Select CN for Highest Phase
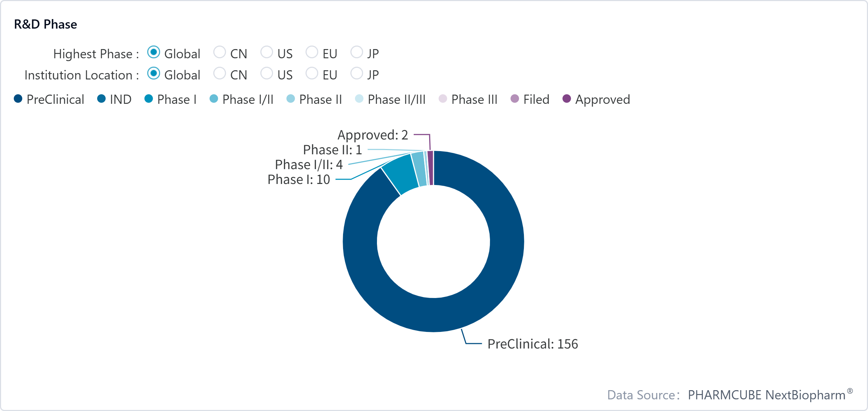This screenshot has width=868, height=411. [x=219, y=52]
